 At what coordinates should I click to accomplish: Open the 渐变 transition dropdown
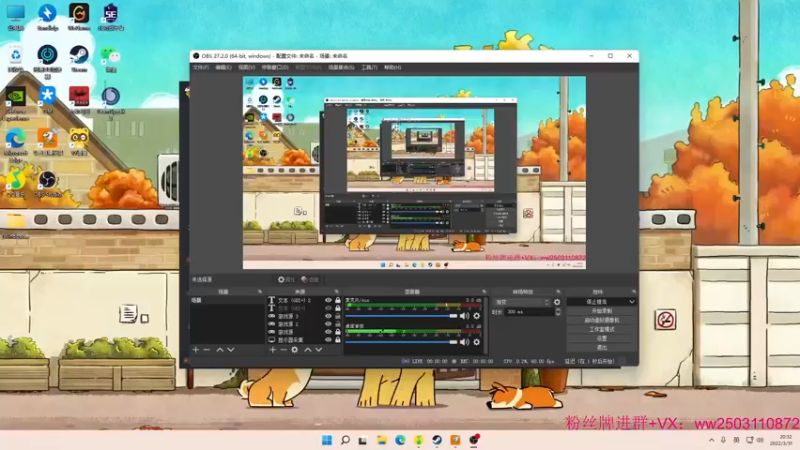click(521, 302)
